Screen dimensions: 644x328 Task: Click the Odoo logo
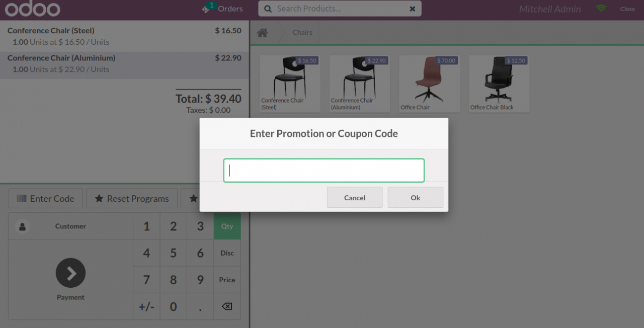[32, 9]
